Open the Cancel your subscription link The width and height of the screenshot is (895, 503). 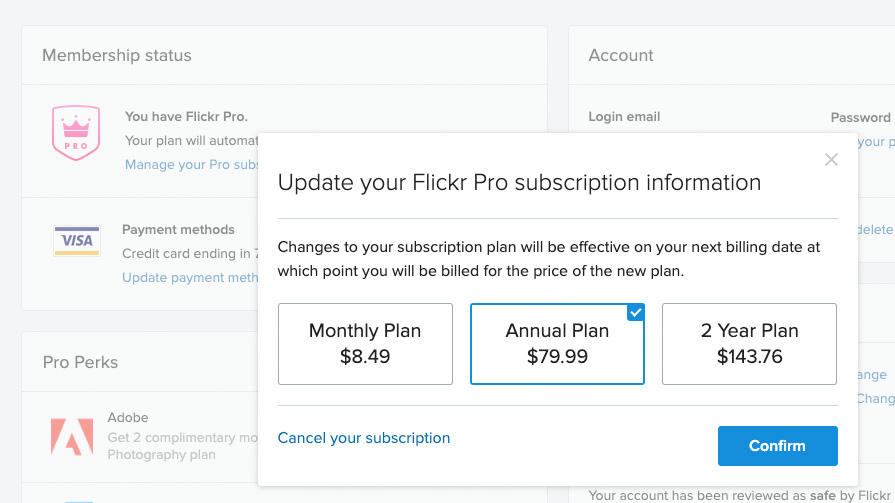coord(364,438)
